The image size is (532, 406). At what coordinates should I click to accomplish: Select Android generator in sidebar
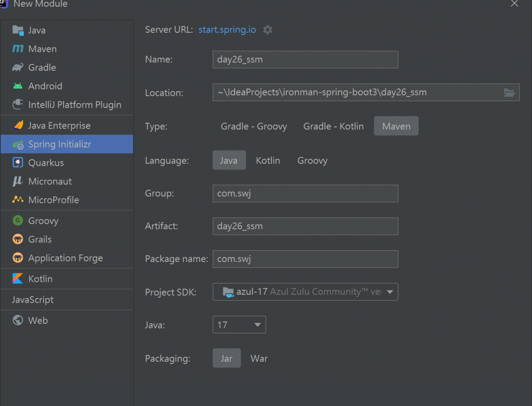pos(67,86)
